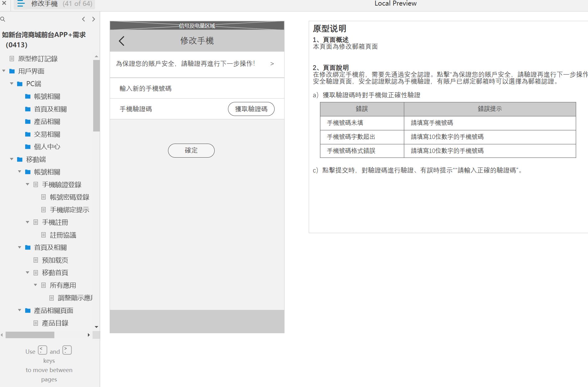Focus the 輸入新的手機號碼 input field

point(197,89)
